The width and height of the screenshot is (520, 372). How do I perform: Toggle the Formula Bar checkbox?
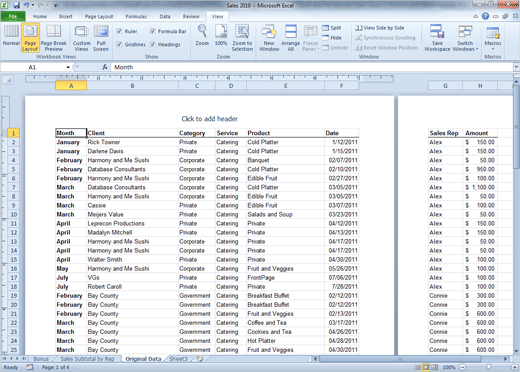(x=152, y=31)
